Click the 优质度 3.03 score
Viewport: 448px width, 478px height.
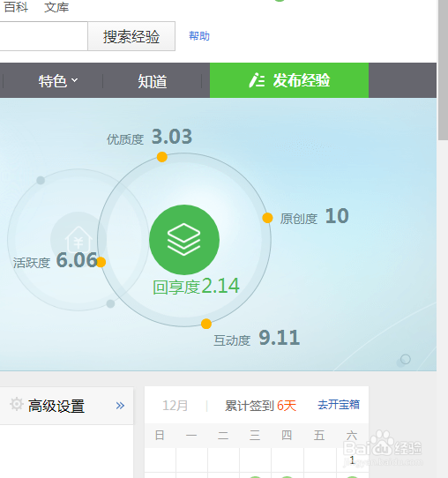pyautogui.click(x=149, y=137)
